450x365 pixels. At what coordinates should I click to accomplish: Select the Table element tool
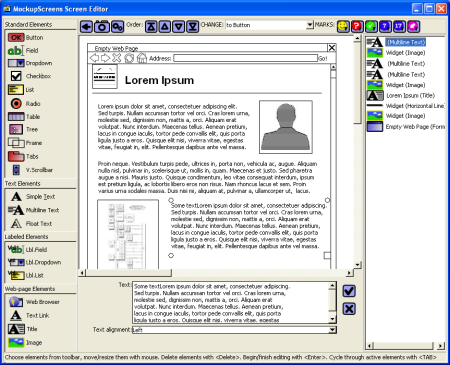click(x=24, y=117)
